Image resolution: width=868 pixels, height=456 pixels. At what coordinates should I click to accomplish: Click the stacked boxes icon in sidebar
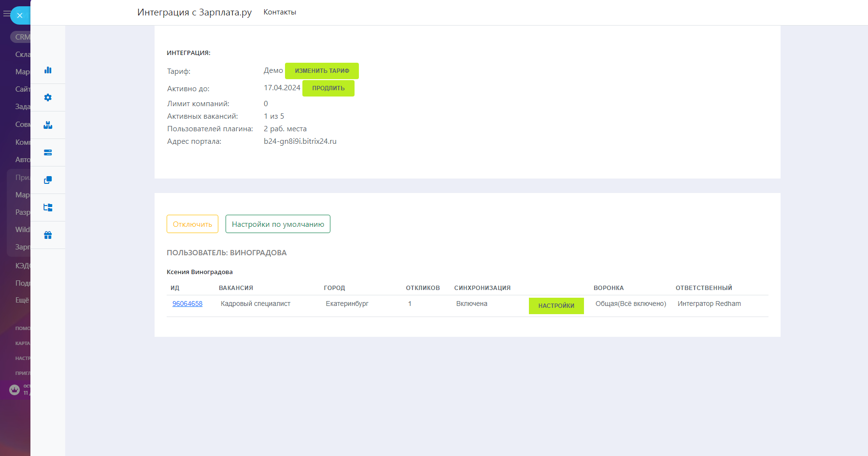pos(48,125)
